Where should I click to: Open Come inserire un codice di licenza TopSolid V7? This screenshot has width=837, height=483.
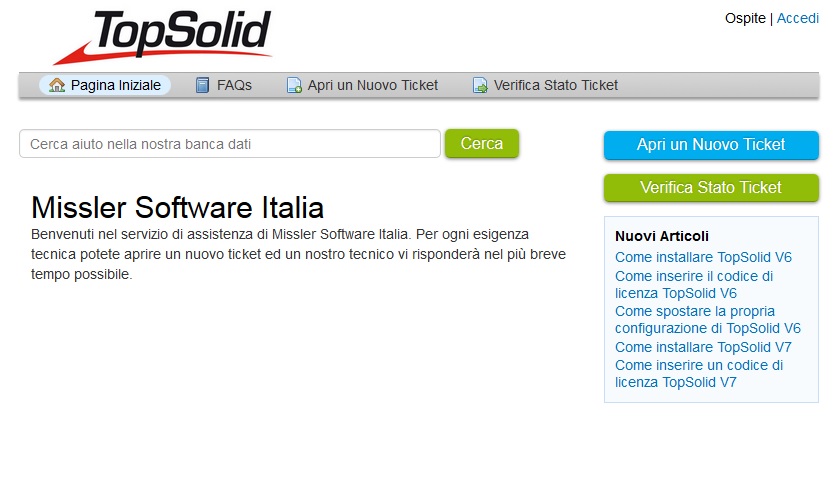(699, 374)
